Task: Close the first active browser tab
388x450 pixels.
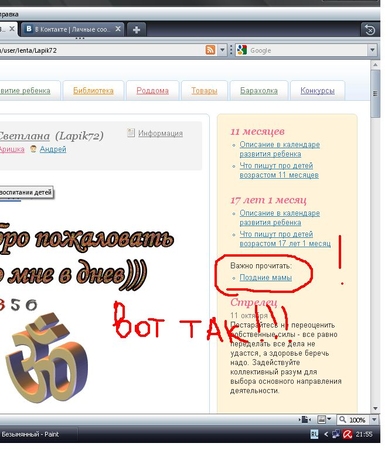Action: coord(12,29)
